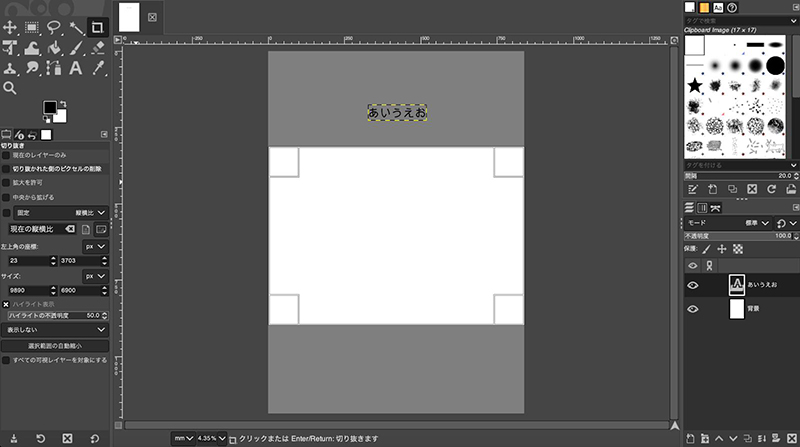The width and height of the screenshot is (800, 447).
Task: Open the 固定 縦横比 dropdown
Action: click(61, 213)
